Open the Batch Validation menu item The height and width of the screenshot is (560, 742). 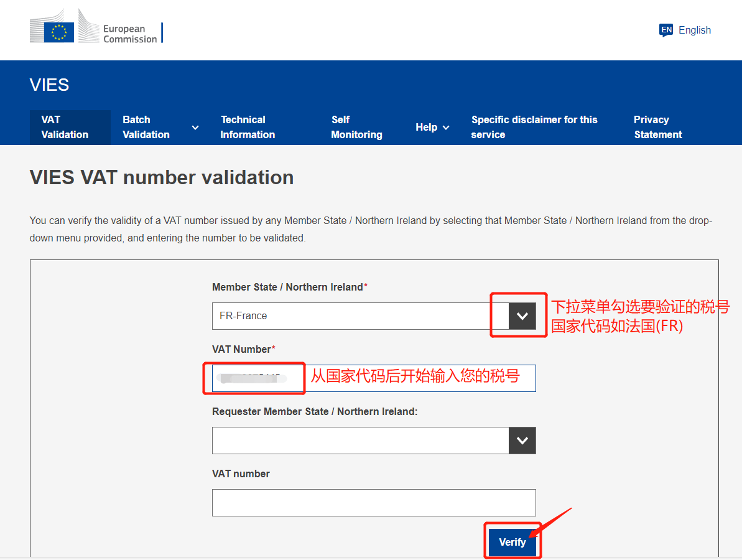[x=146, y=127]
